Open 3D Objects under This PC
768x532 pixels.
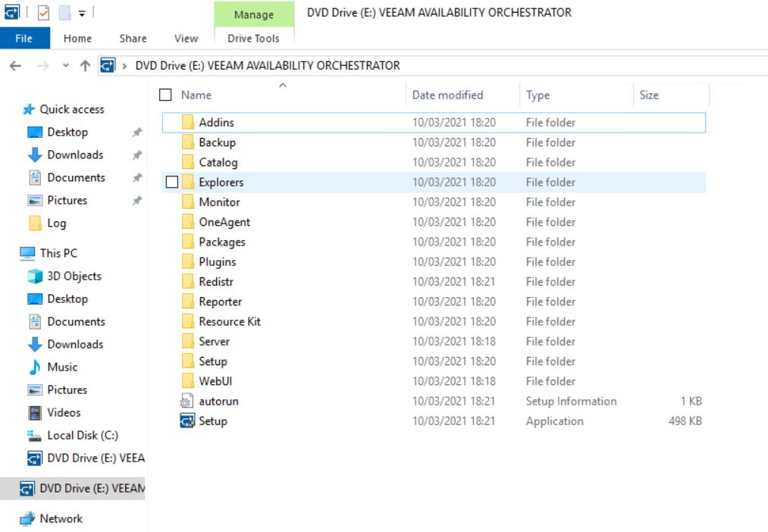pos(74,276)
